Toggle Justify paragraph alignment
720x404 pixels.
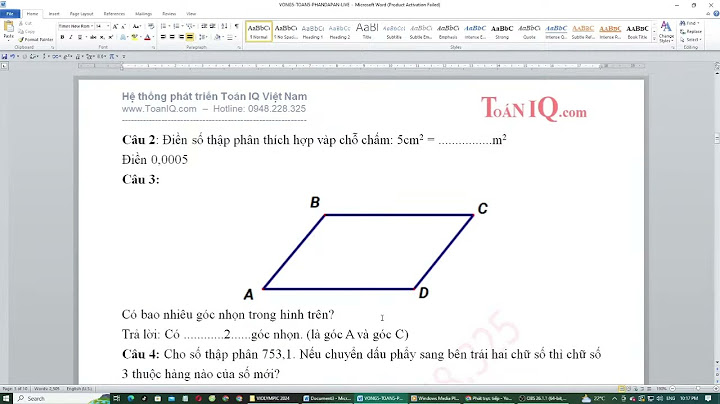point(190,37)
